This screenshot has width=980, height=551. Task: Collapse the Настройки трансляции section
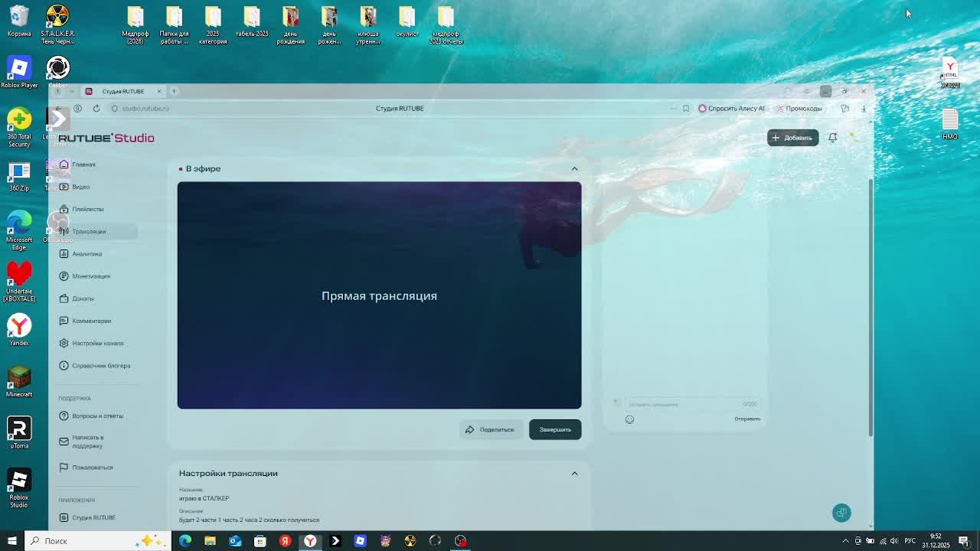tap(574, 473)
